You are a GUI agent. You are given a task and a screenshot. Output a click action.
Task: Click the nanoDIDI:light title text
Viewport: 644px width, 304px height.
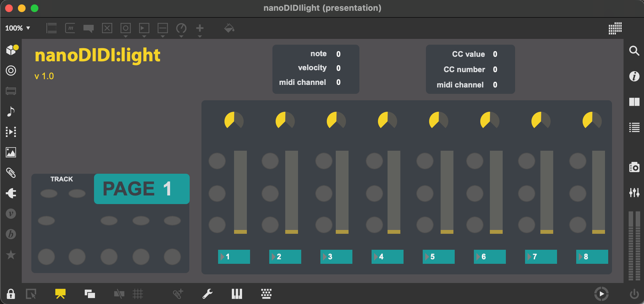click(97, 55)
